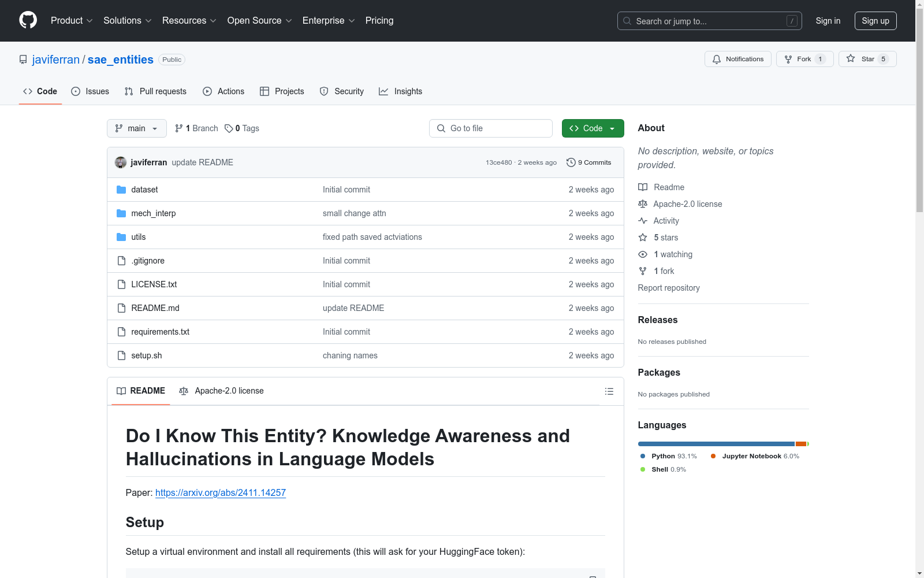The height and width of the screenshot is (578, 924).
Task: Open the main branch selector dropdown
Action: coord(137,128)
